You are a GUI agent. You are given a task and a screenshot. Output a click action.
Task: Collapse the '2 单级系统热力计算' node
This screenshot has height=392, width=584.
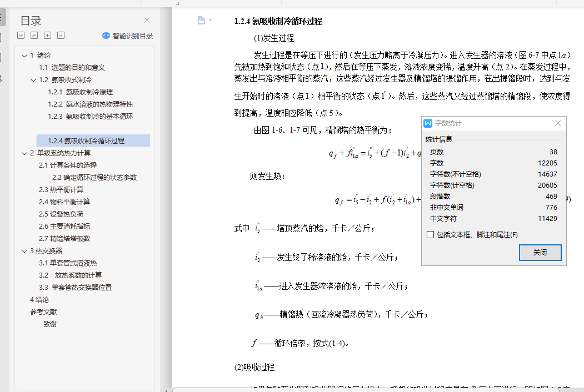click(24, 153)
